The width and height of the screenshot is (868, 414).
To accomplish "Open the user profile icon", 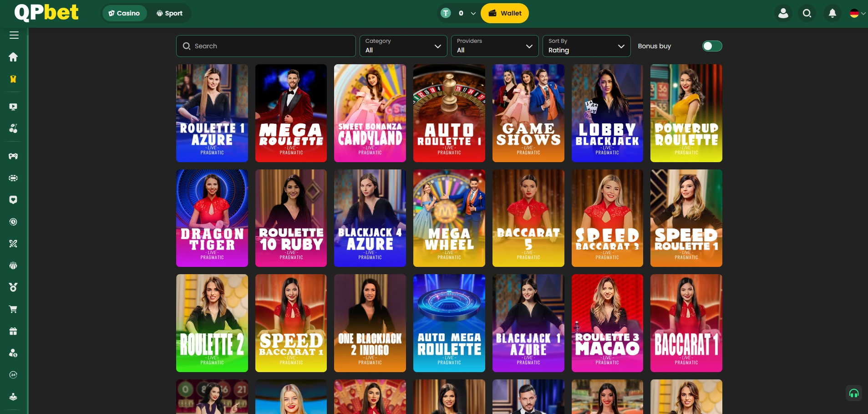I will coord(783,13).
